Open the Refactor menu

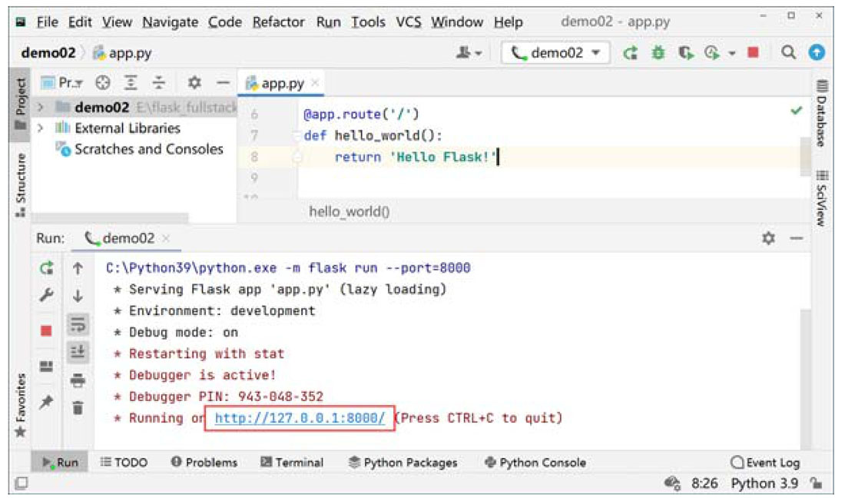(x=278, y=22)
